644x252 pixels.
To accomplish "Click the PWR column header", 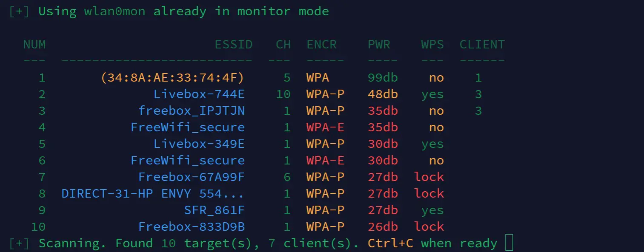I will 379,45.
